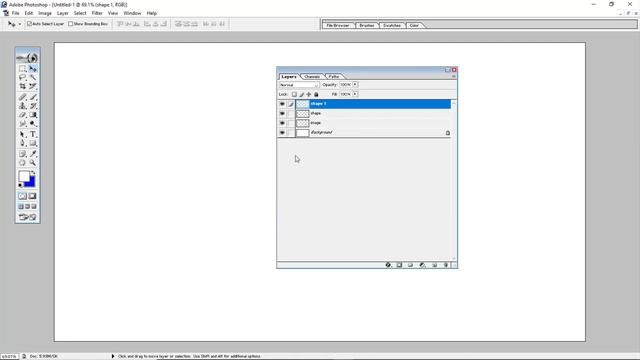The width and height of the screenshot is (640, 360).
Task: Click the Adobe Online feather icon atop toolbox
Action: coord(27,57)
